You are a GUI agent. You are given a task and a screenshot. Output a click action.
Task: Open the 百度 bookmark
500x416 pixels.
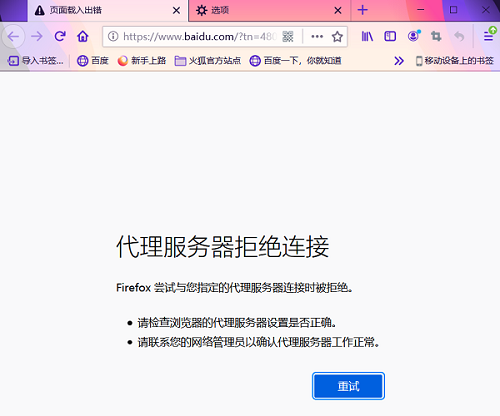point(93,61)
